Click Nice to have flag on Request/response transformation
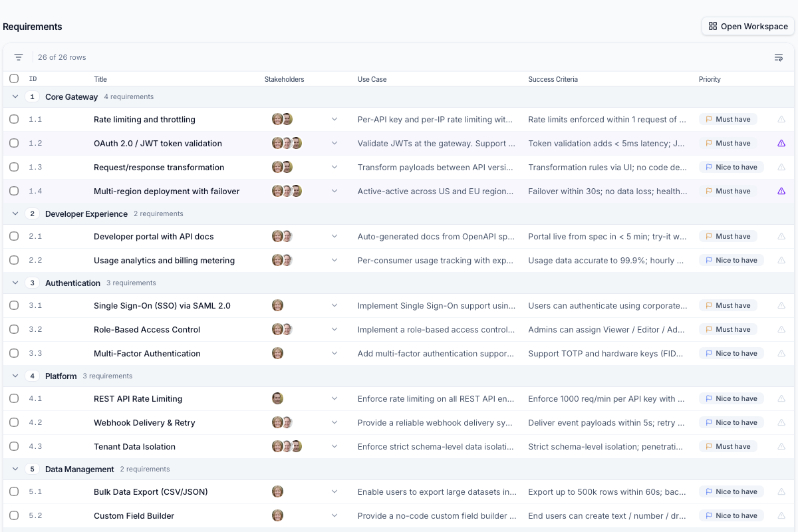The height and width of the screenshot is (532, 798). [x=731, y=168]
